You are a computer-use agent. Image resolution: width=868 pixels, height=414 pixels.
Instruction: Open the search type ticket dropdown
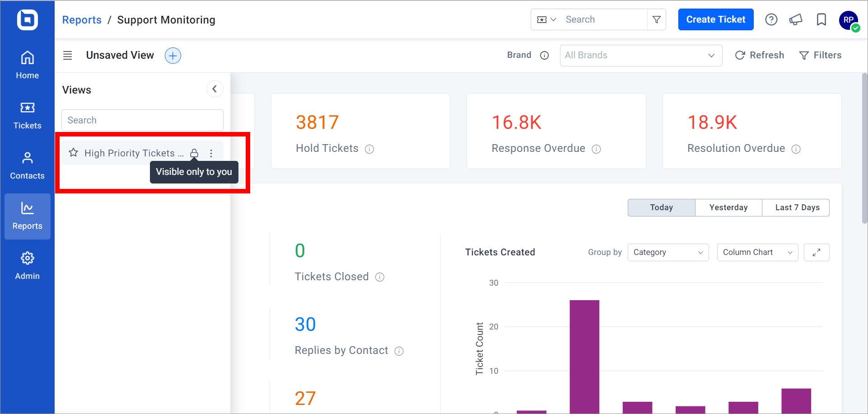tap(546, 19)
